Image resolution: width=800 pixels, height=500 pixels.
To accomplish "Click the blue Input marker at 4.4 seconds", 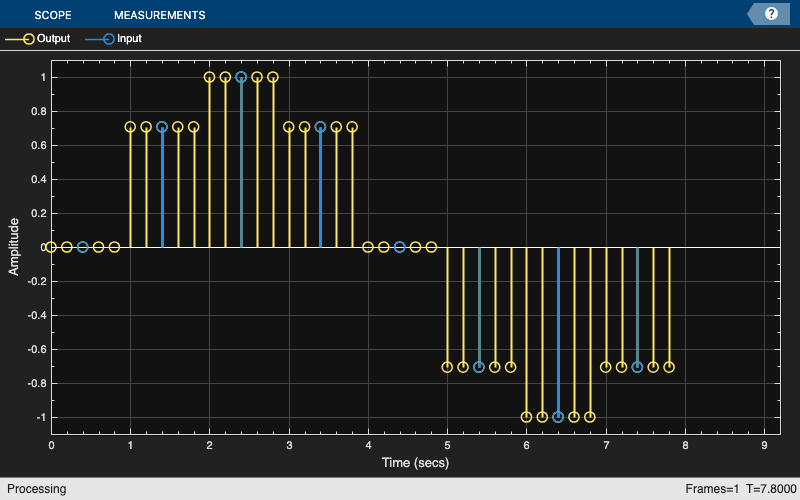I will pyautogui.click(x=399, y=247).
